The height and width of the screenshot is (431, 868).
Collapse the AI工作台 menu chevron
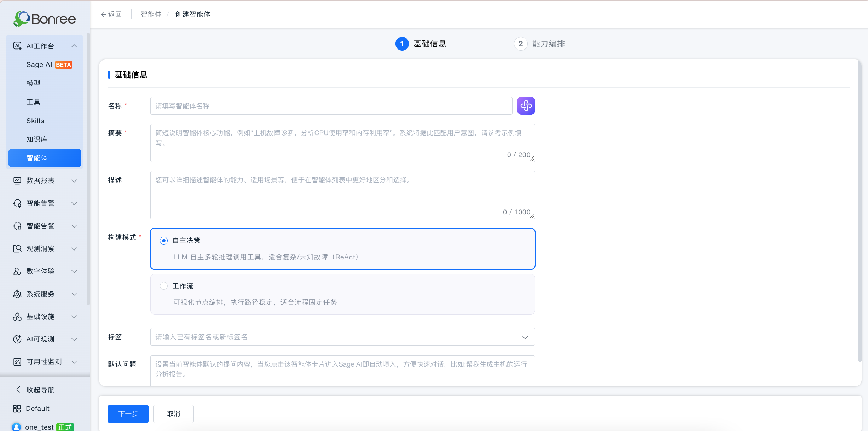pos(74,46)
